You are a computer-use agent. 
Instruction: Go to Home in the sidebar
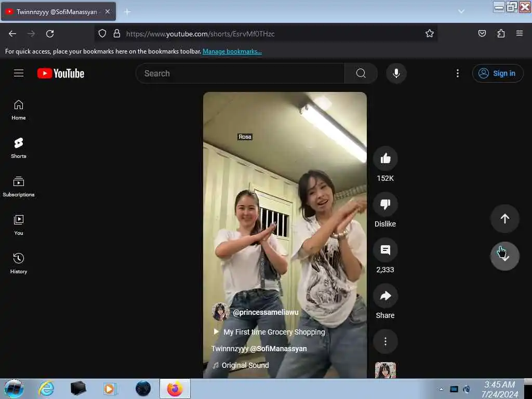19,110
